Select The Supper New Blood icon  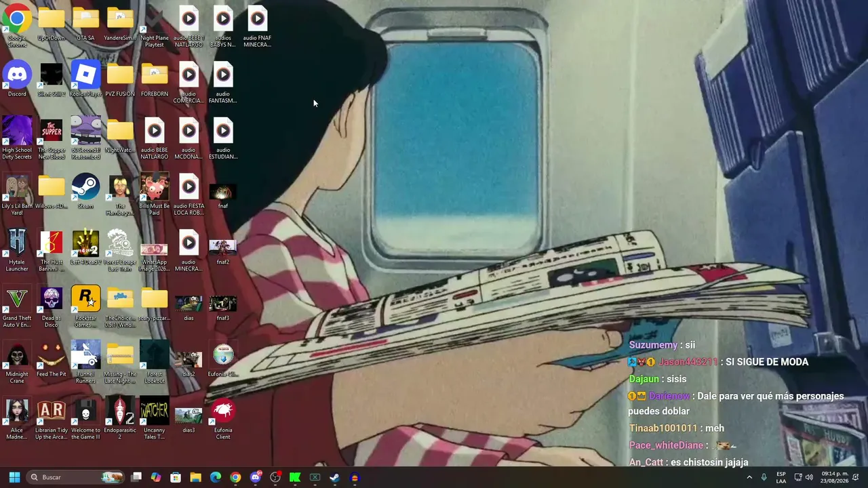pos(52,139)
